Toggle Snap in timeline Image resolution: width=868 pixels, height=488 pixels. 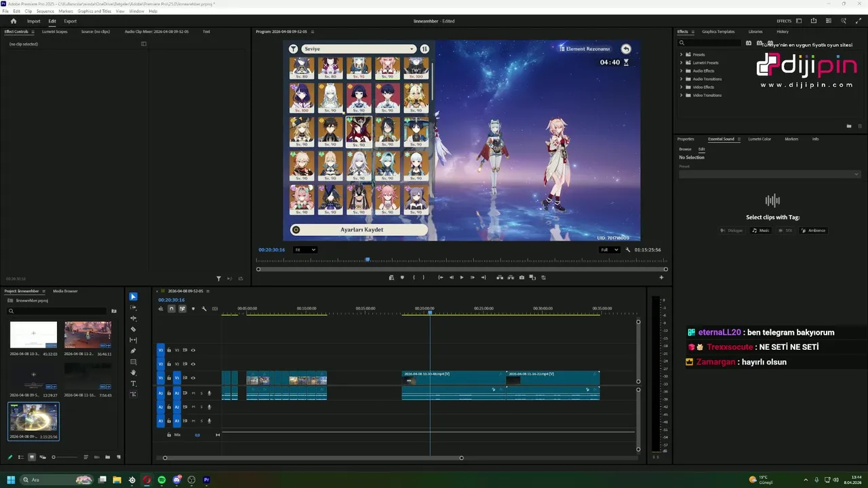[x=172, y=308]
